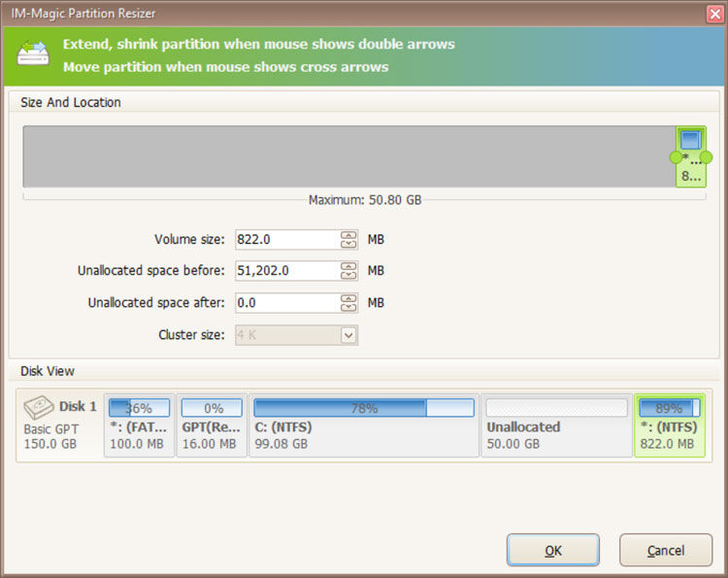
Task: Click the Volume size input field
Action: coord(288,239)
